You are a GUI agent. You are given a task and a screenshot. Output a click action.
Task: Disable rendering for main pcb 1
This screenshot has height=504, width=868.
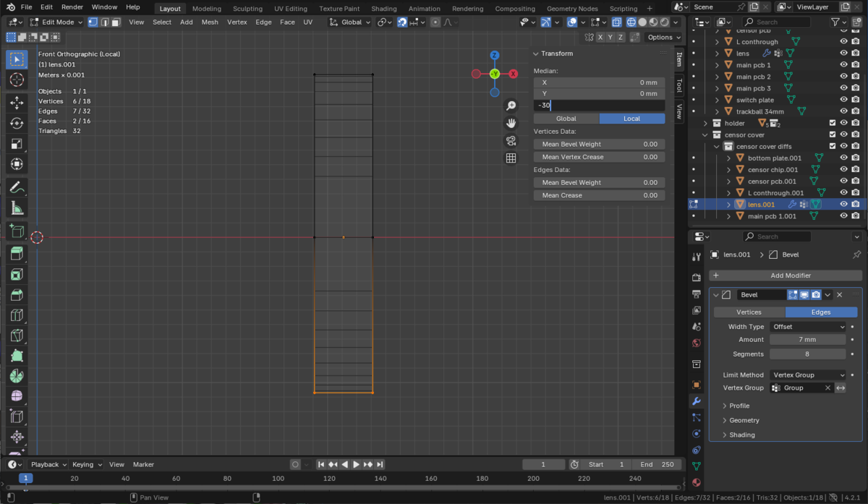856,65
